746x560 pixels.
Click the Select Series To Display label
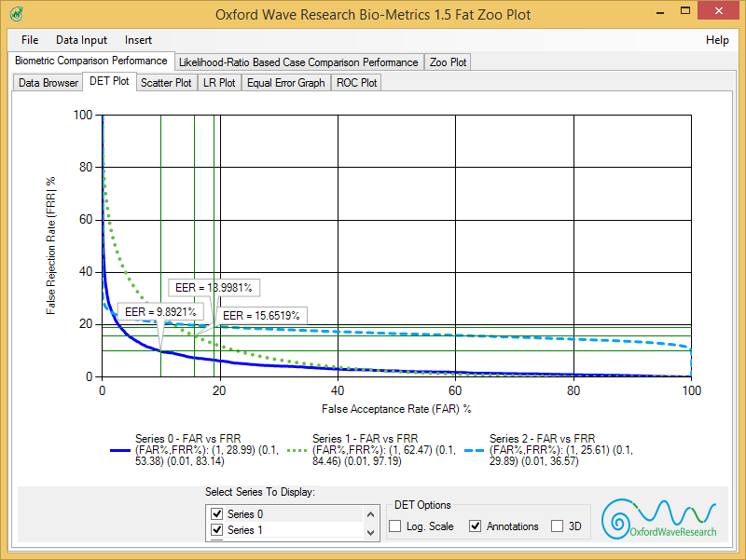(x=260, y=492)
